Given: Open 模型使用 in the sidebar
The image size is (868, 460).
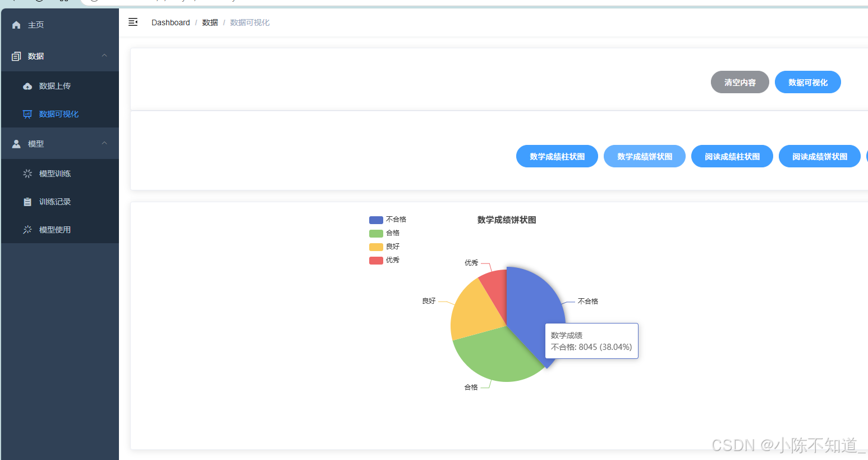Looking at the screenshot, I should click(60, 230).
